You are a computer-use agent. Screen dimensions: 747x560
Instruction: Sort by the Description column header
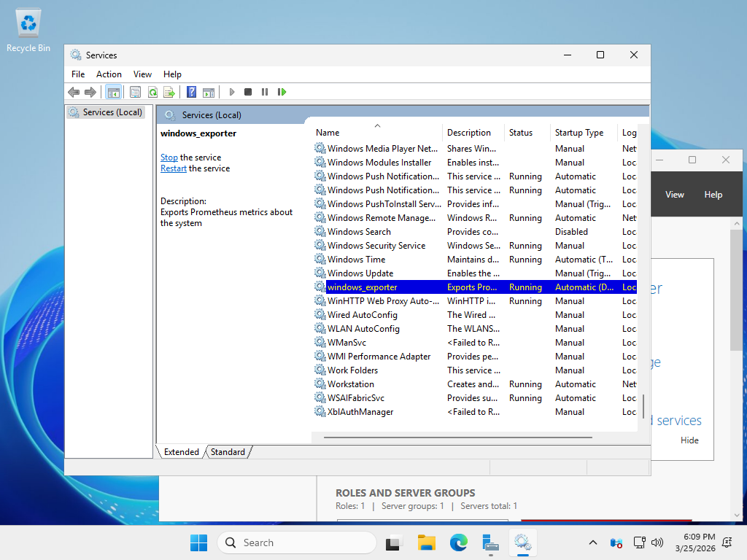pyautogui.click(x=473, y=133)
